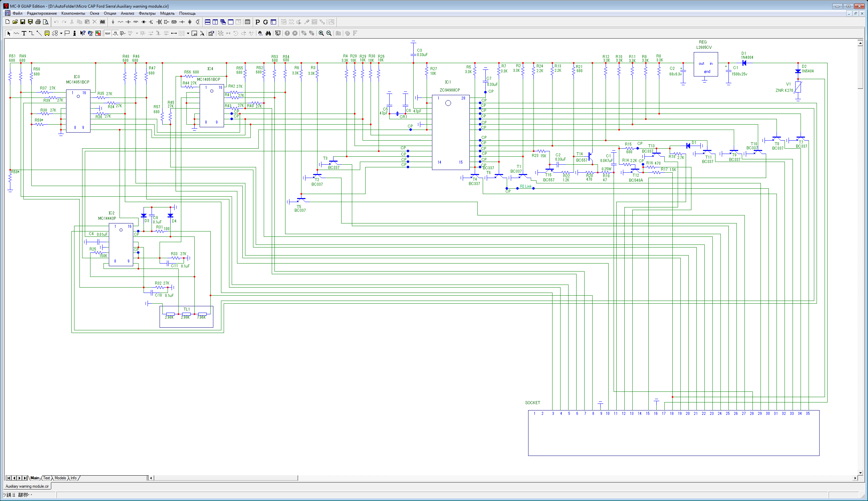Viewport: 868px width, 501px height.
Task: Toggle the schematic grid dots display
Action: 182,33
